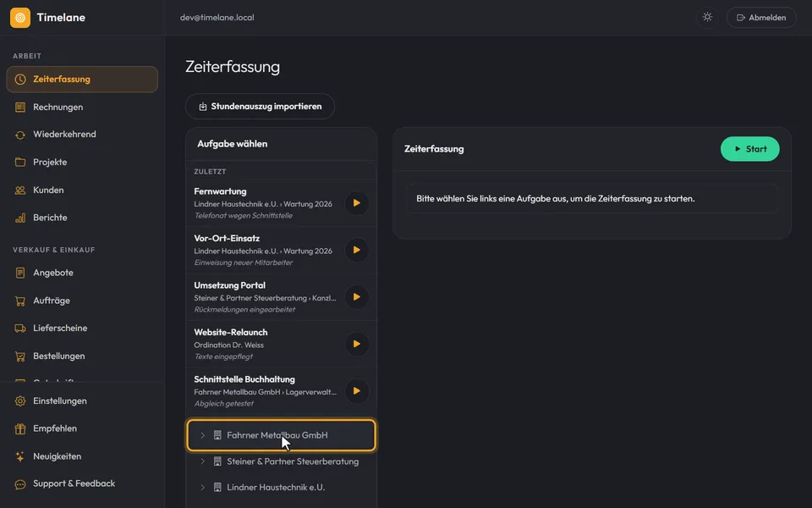Click Stundenauszug importieren button
Image resolution: width=812 pixels, height=508 pixels.
260,107
